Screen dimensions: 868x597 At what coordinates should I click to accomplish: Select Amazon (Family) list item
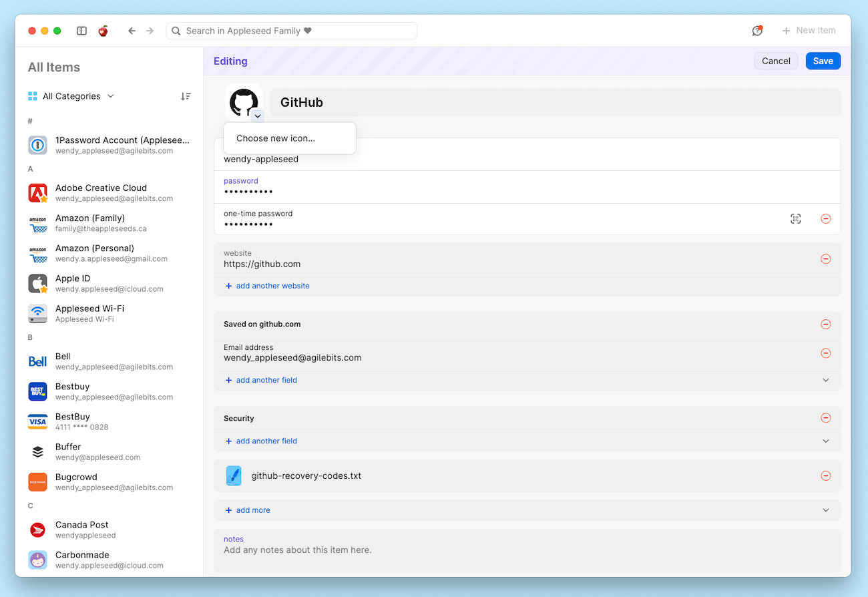pos(110,224)
